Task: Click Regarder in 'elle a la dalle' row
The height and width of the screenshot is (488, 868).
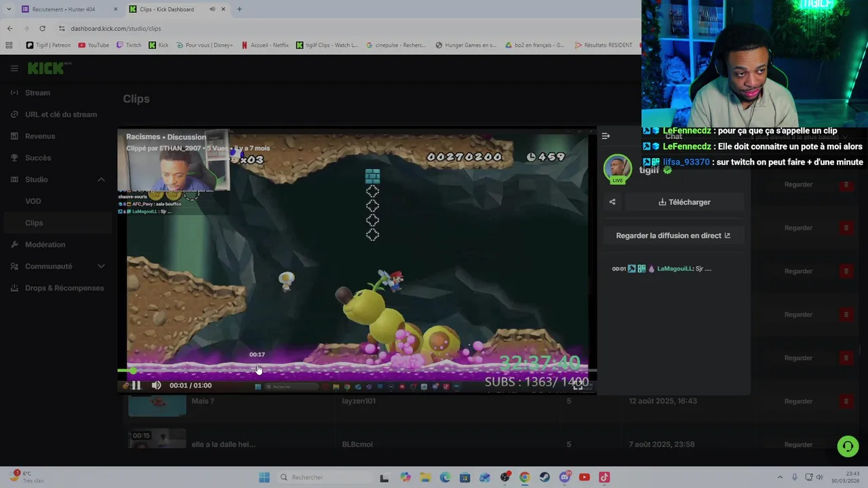Action: tap(798, 445)
